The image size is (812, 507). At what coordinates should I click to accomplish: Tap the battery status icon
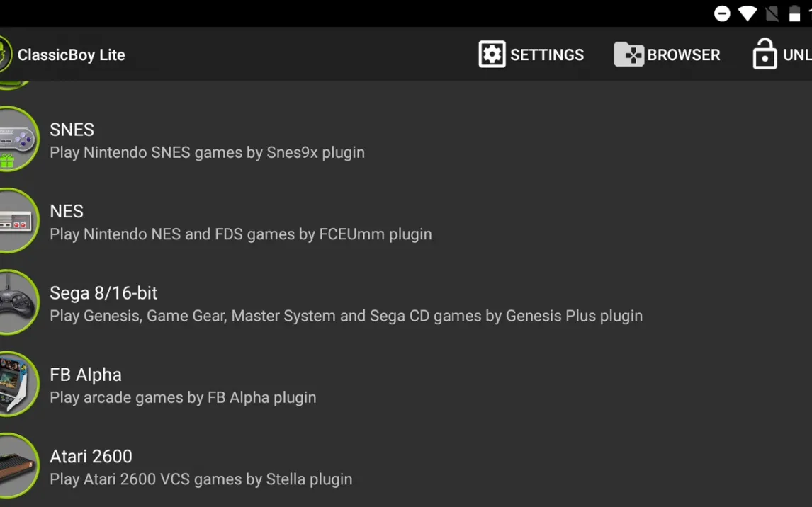tap(794, 13)
